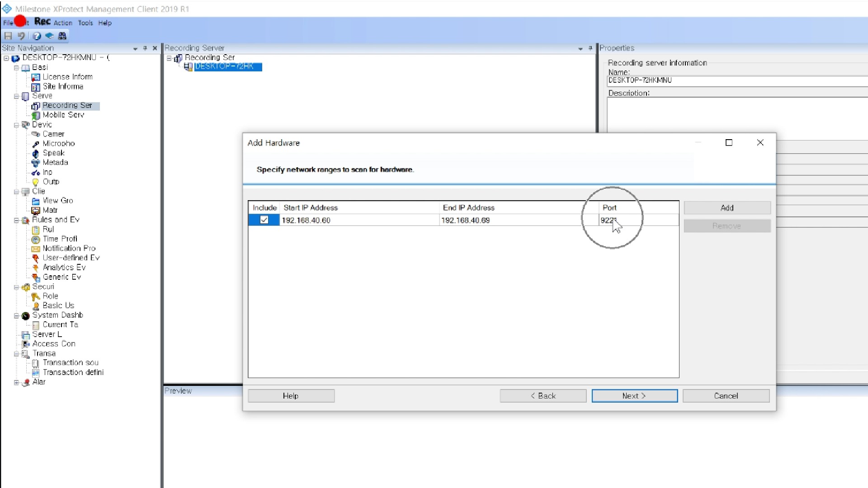868x488 pixels.
Task: Click the Cameras icon in Devices
Action: 36,134
